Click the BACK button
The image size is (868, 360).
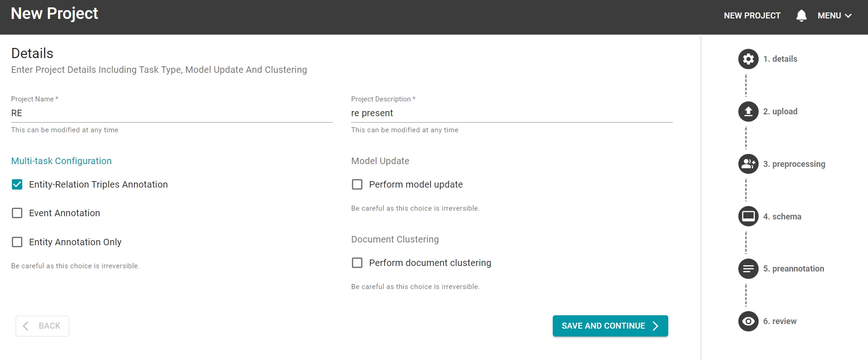click(x=42, y=326)
